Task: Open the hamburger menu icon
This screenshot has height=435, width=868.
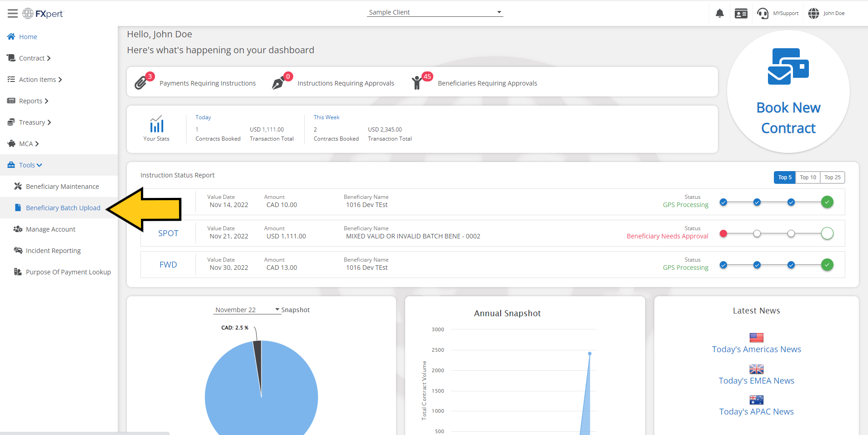Action: point(13,14)
